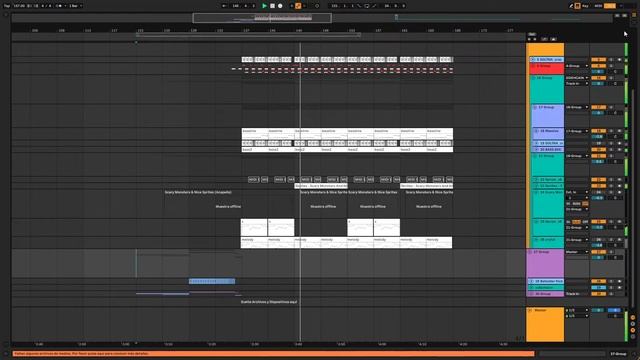
Task: Open the Key map mode
Action: click(586, 6)
